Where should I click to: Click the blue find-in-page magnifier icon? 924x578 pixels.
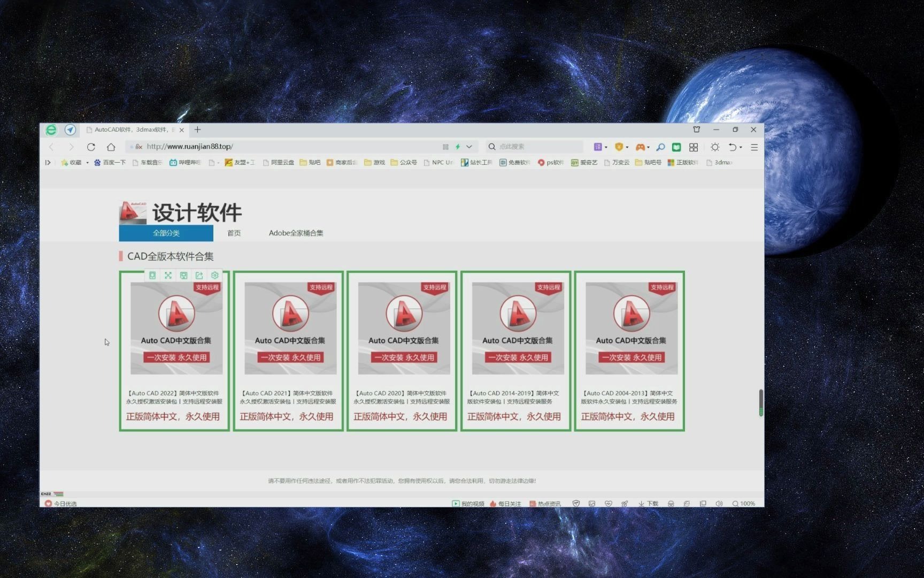pos(661,147)
